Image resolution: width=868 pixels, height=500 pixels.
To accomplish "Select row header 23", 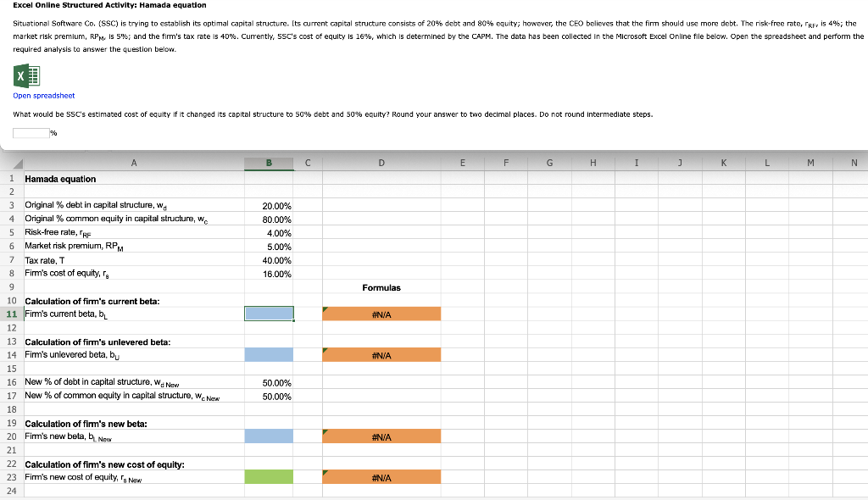I will click(12, 476).
